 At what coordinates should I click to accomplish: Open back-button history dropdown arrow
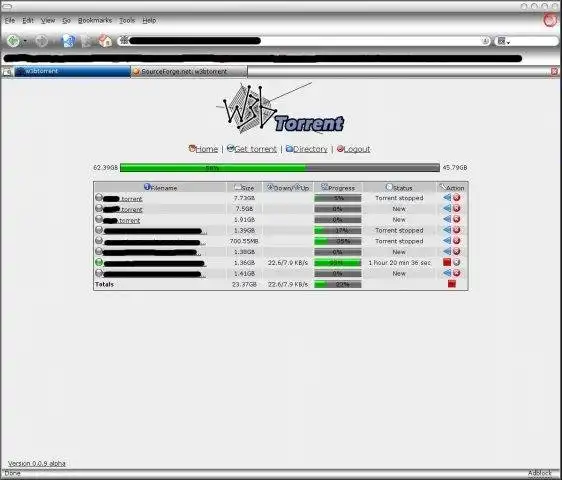(25, 41)
